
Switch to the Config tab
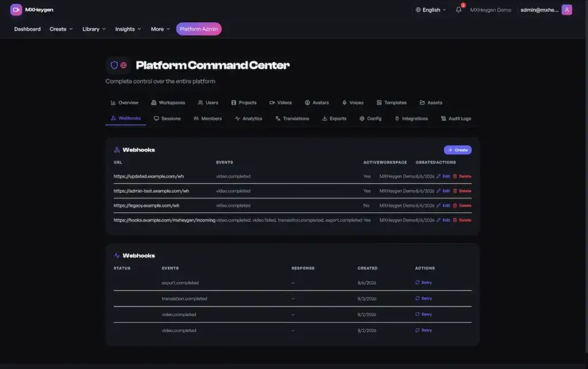(370, 118)
